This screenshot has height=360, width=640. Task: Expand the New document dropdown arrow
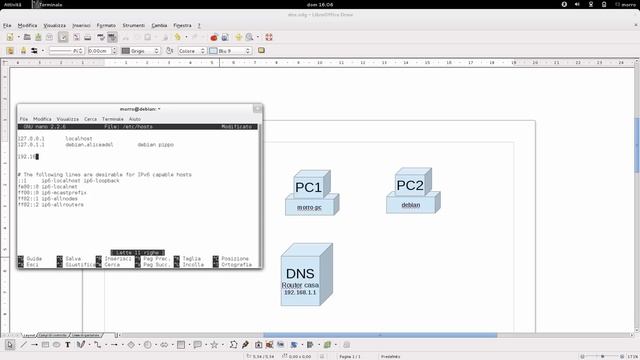point(18,38)
